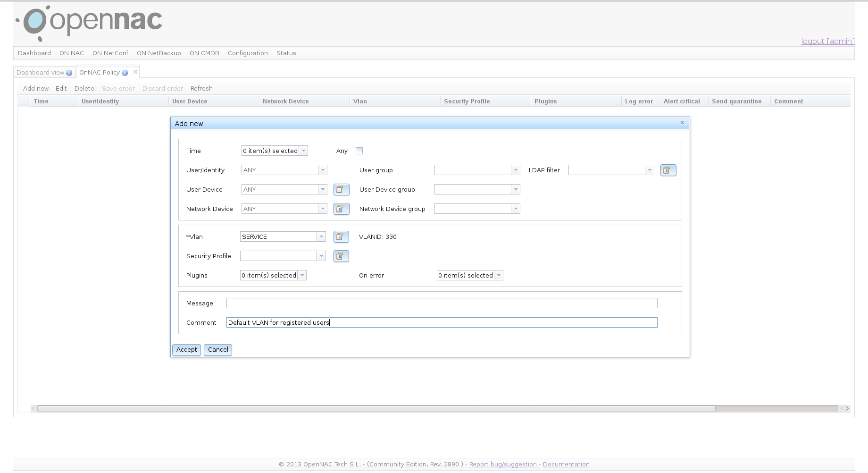The image size is (868, 473).
Task: Enable the Any time checkbox
Action: point(359,151)
